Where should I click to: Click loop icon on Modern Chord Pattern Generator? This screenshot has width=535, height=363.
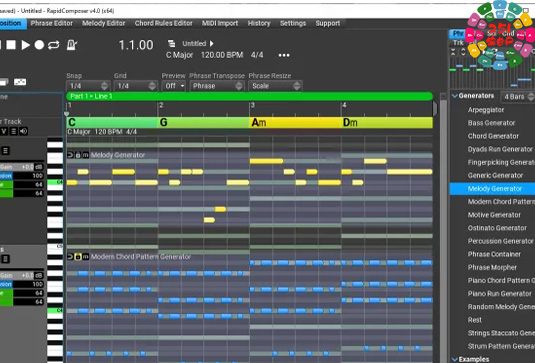pos(70,257)
